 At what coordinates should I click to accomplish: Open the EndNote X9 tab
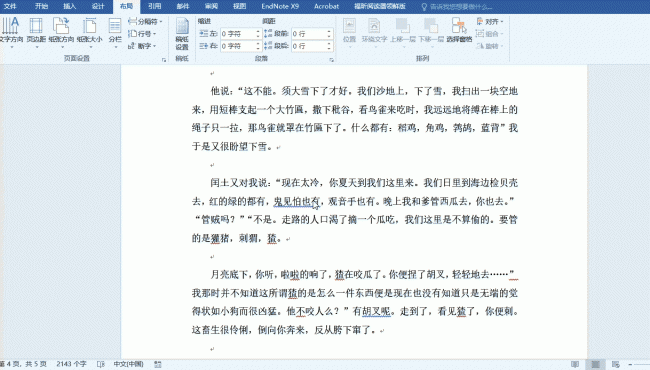280,6
